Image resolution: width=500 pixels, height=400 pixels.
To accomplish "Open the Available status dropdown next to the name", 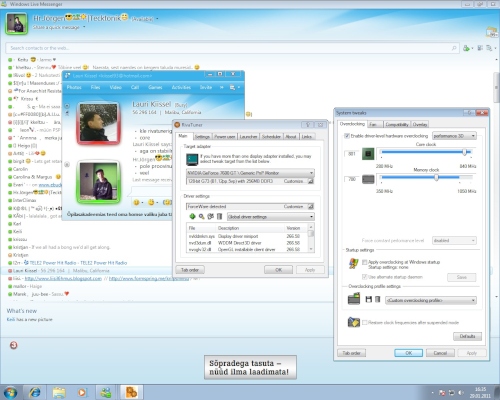I will 157,19.
